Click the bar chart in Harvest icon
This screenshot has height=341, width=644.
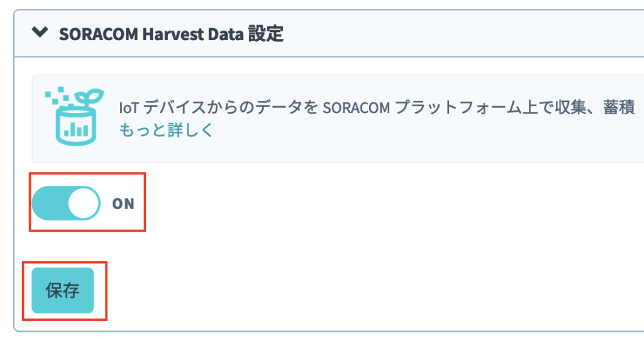(x=75, y=130)
